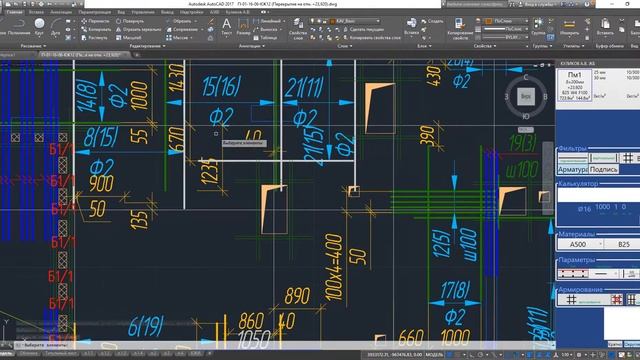Click the Insert block (Вставка) icon

411,26
